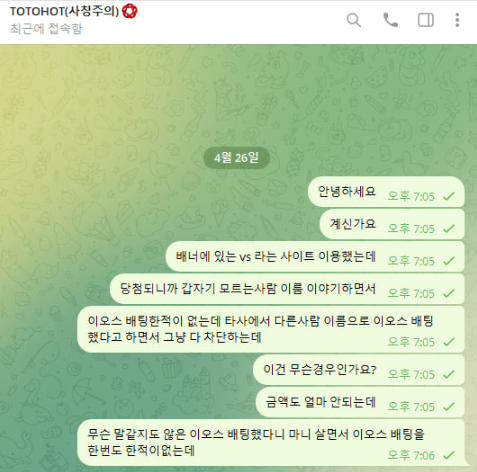Start a voice call with TOTOHOT
Viewport: 477px width, 472px height.
point(390,20)
